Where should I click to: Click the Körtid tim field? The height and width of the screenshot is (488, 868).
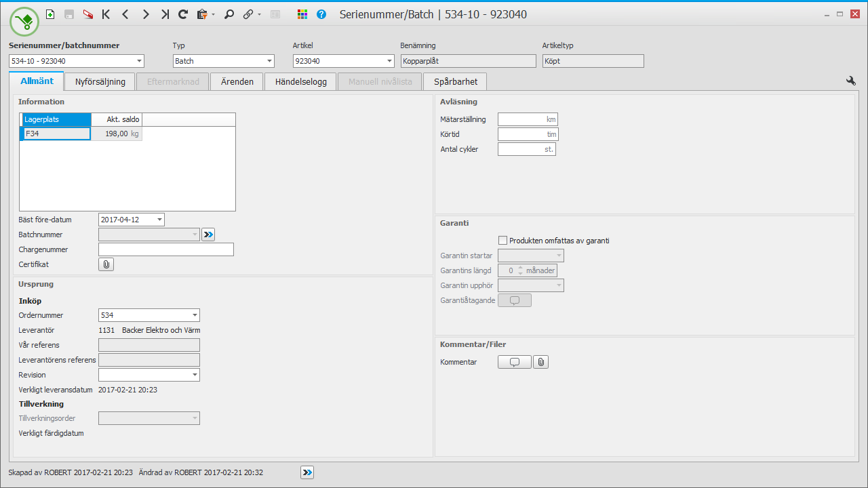pos(528,134)
